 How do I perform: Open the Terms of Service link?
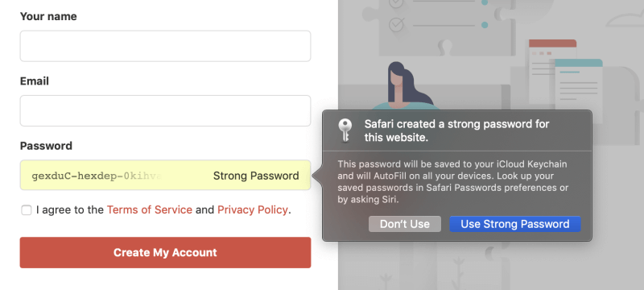click(x=150, y=210)
